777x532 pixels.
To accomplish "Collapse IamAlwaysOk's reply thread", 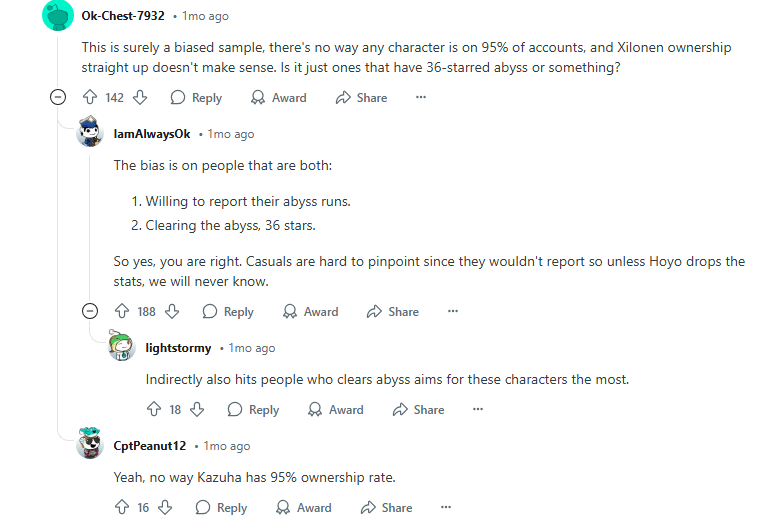I will click(91, 312).
